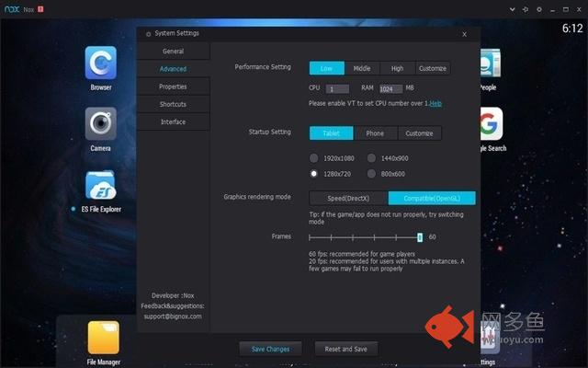
Task: Open the VT Help link
Action: click(435, 103)
